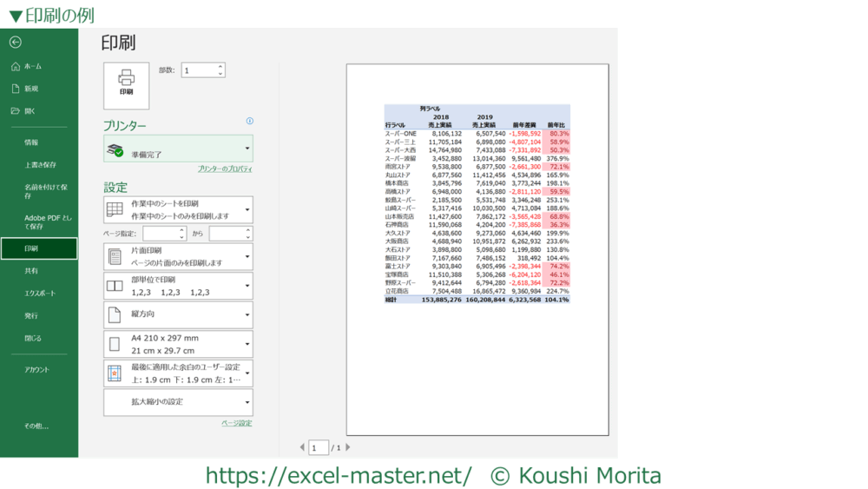868x489 pixels.
Task: Go to the next page in the print preview
Action: [x=348, y=447]
